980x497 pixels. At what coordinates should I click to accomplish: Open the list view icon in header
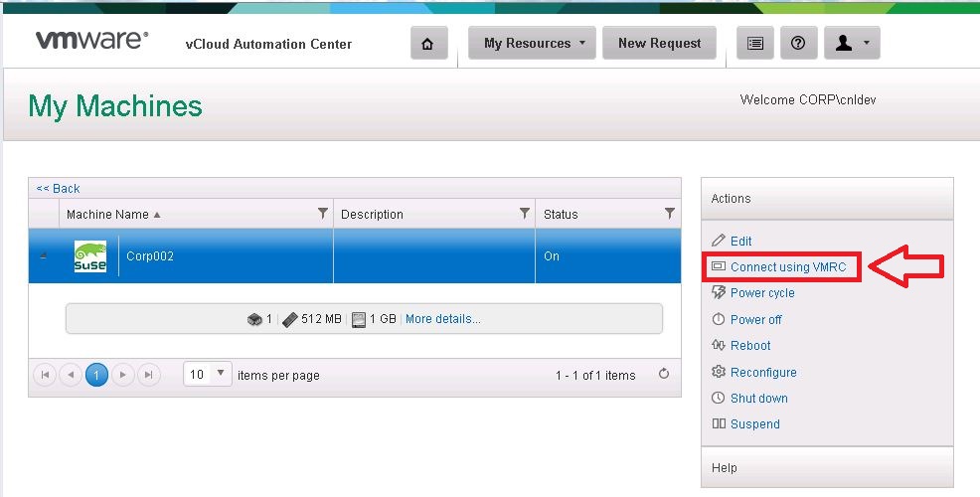[x=755, y=43]
